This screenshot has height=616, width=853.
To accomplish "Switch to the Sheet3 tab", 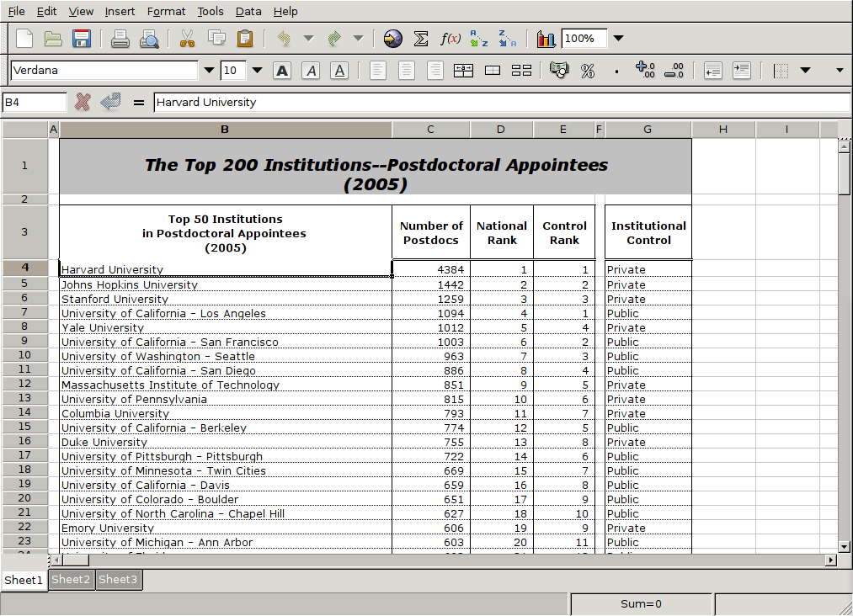I will [x=118, y=580].
